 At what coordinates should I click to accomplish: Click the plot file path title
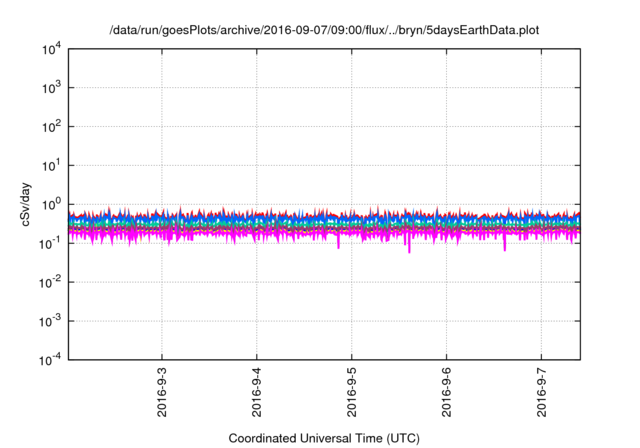[324, 30]
